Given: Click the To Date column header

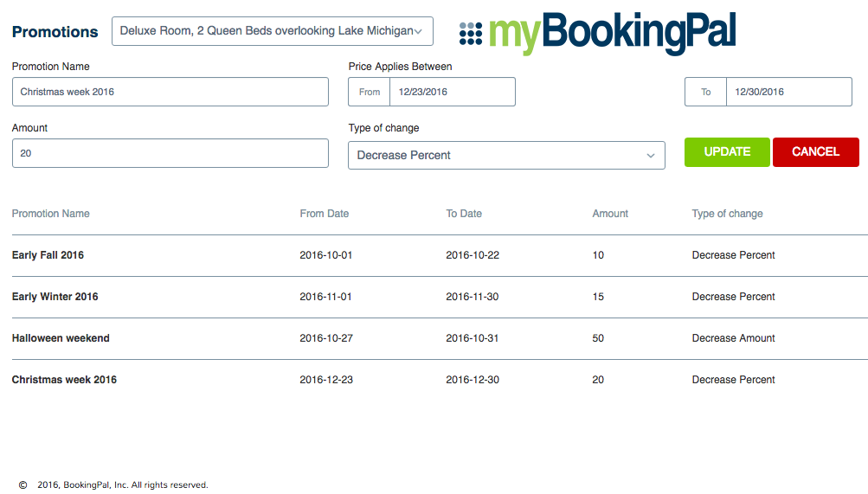Looking at the screenshot, I should tap(464, 214).
